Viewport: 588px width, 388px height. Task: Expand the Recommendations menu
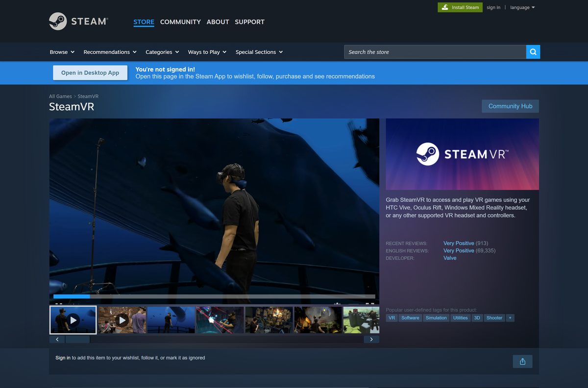110,52
